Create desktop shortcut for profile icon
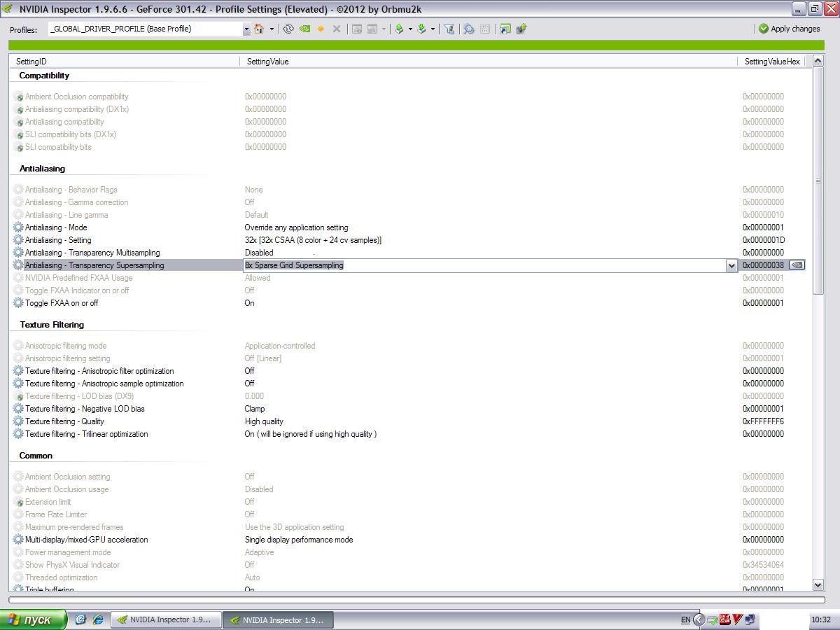 pos(505,29)
